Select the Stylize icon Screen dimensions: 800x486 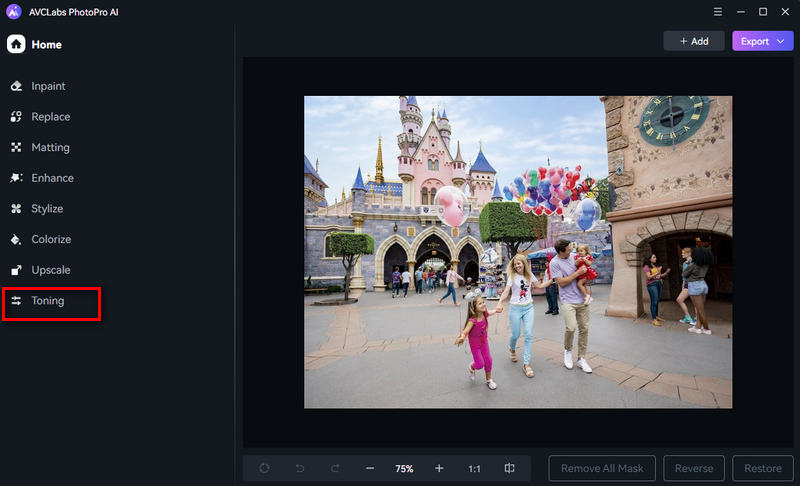[16, 209]
